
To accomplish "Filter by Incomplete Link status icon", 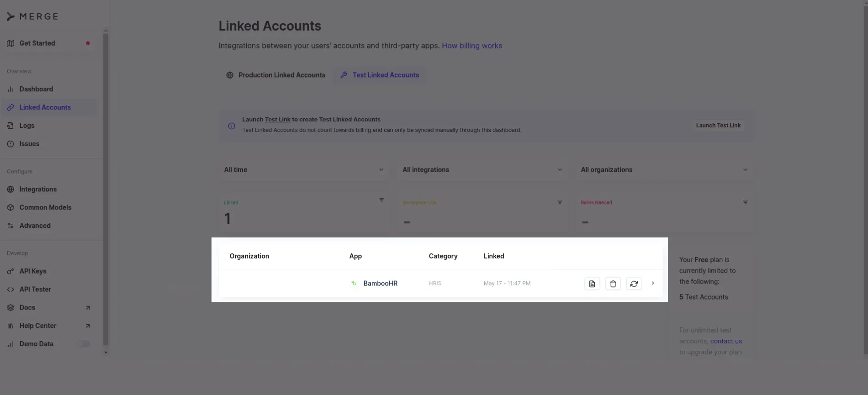I will (x=560, y=202).
